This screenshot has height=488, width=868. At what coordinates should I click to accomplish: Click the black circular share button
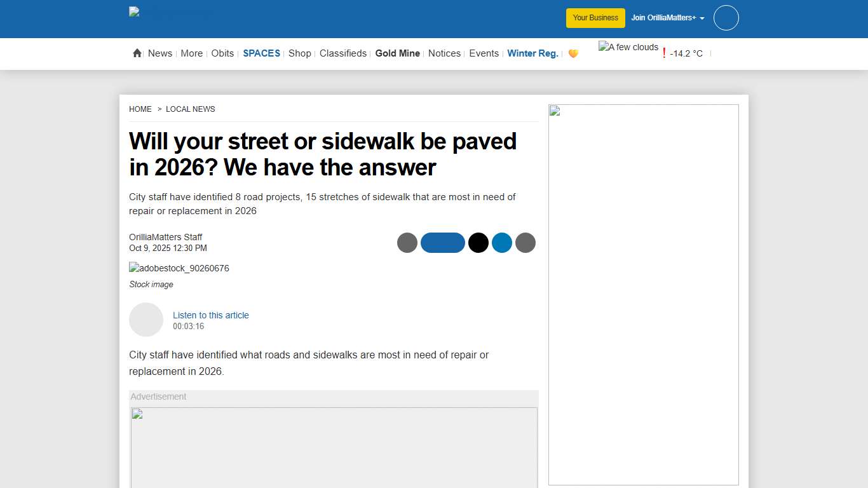point(478,243)
